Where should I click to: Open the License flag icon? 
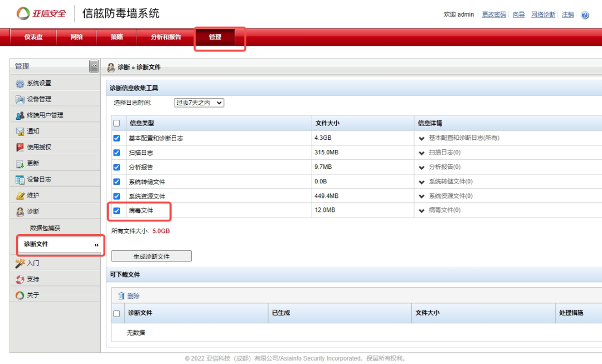(x=20, y=148)
